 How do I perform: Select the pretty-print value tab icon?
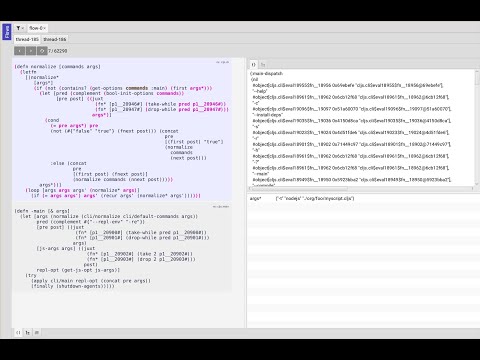pos(254,65)
